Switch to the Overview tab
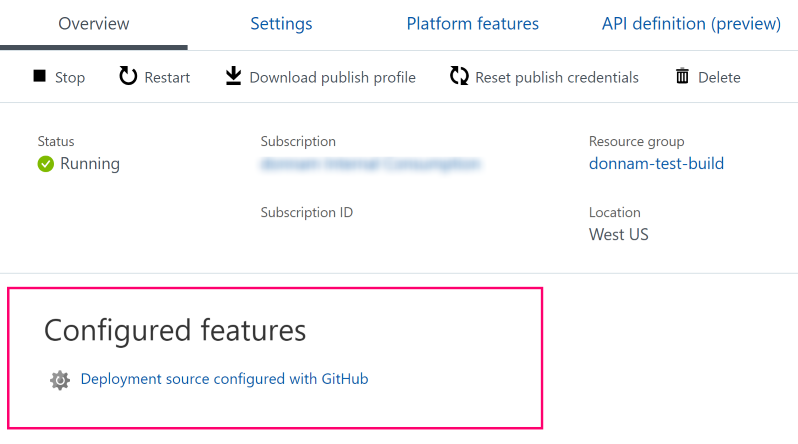The image size is (798, 444). [x=93, y=24]
